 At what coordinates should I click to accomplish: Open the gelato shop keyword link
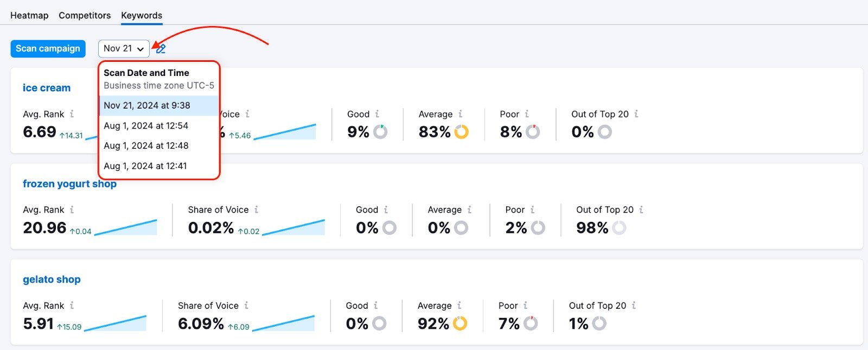pyautogui.click(x=52, y=279)
